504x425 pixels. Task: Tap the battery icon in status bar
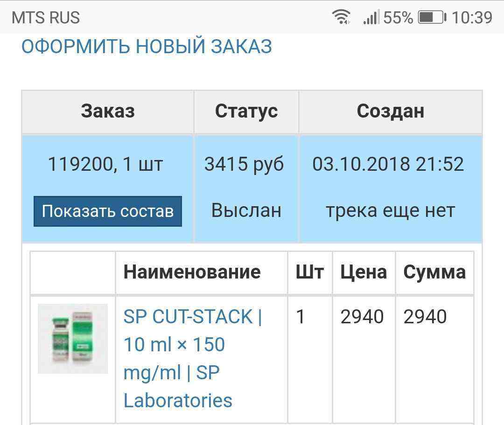pos(432,18)
